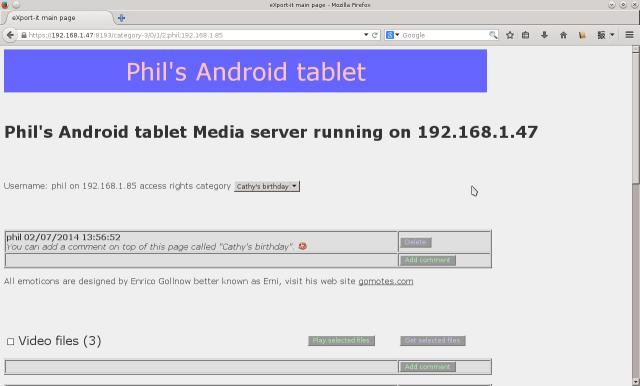Click the scrollbar down arrow
Screen dimensions: 640x386
point(636,382)
